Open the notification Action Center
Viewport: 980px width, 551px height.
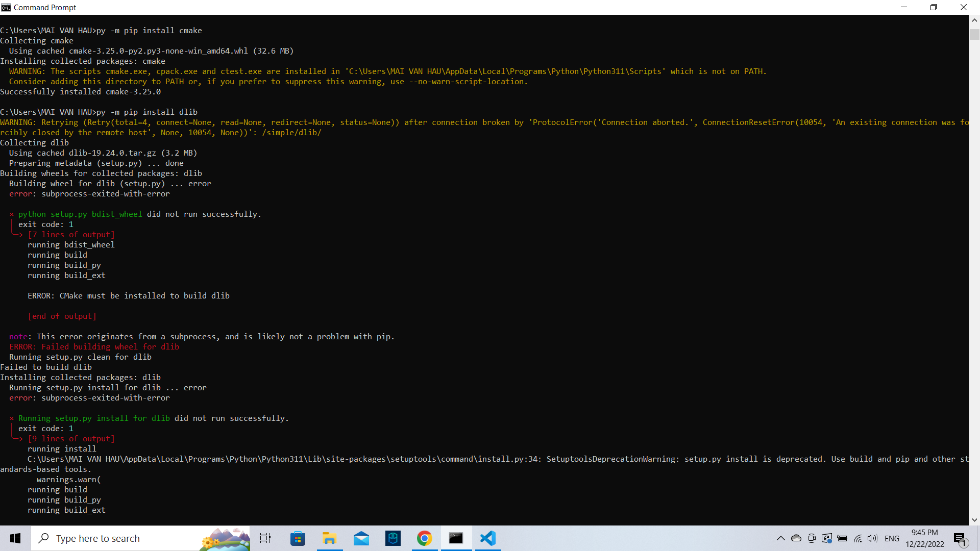pyautogui.click(x=960, y=538)
